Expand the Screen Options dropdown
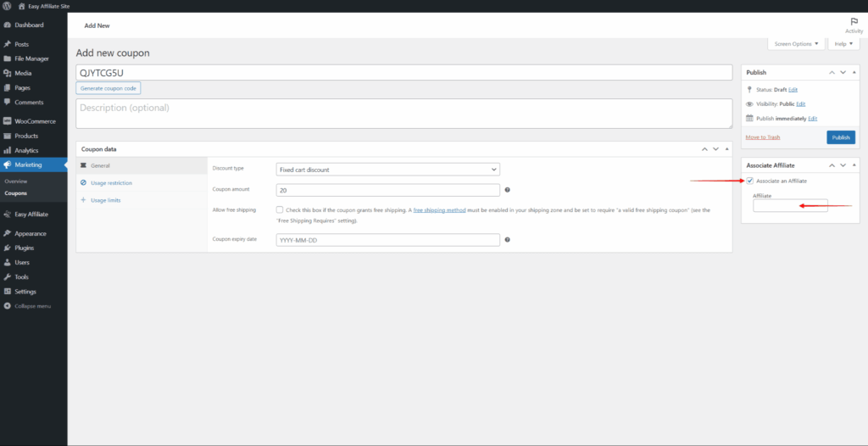 [x=796, y=44]
